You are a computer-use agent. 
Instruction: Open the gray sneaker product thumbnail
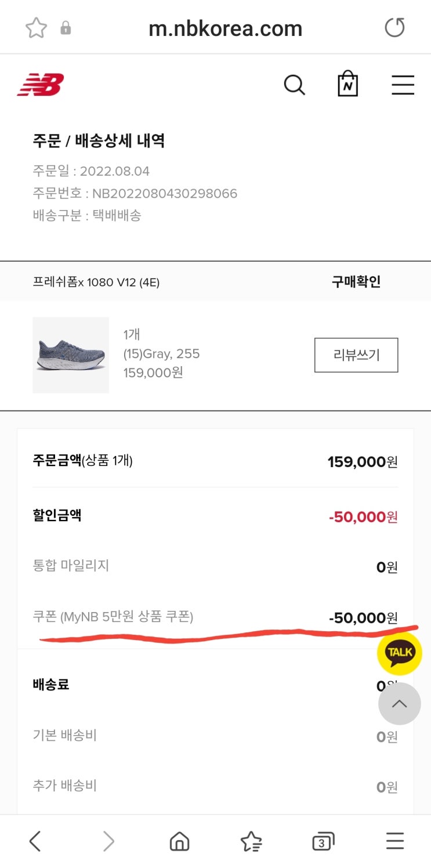coord(71,355)
